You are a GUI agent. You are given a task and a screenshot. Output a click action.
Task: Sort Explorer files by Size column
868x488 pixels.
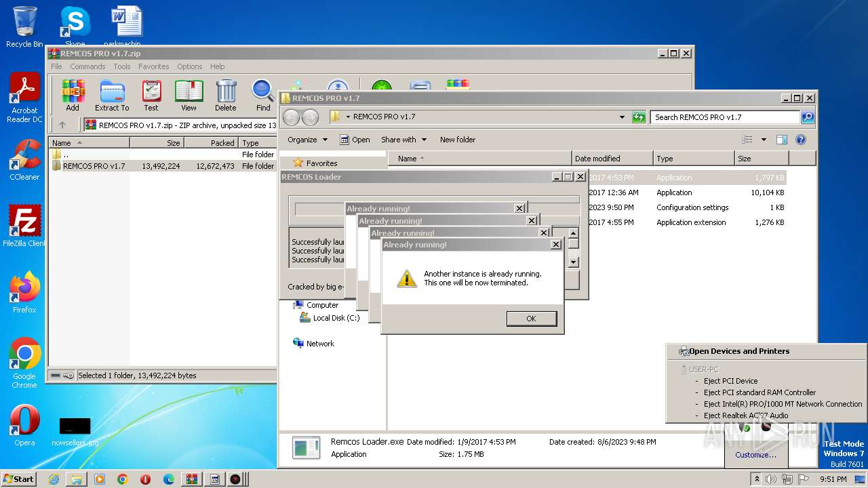762,159
